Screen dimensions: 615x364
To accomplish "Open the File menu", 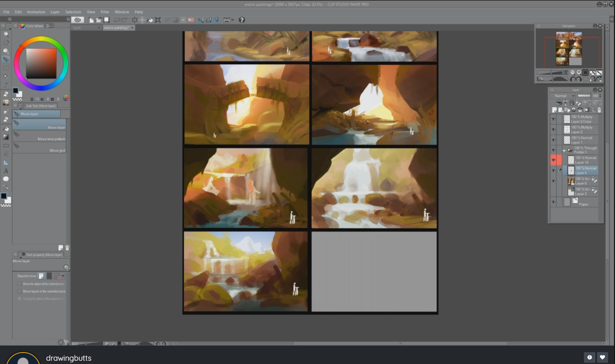I will [x=7, y=12].
